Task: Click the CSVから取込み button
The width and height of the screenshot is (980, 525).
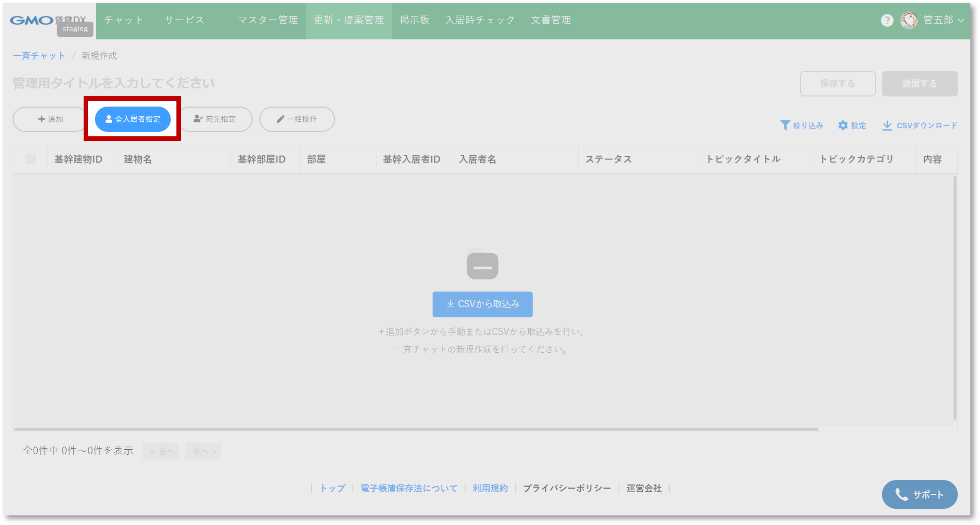Action: (482, 304)
